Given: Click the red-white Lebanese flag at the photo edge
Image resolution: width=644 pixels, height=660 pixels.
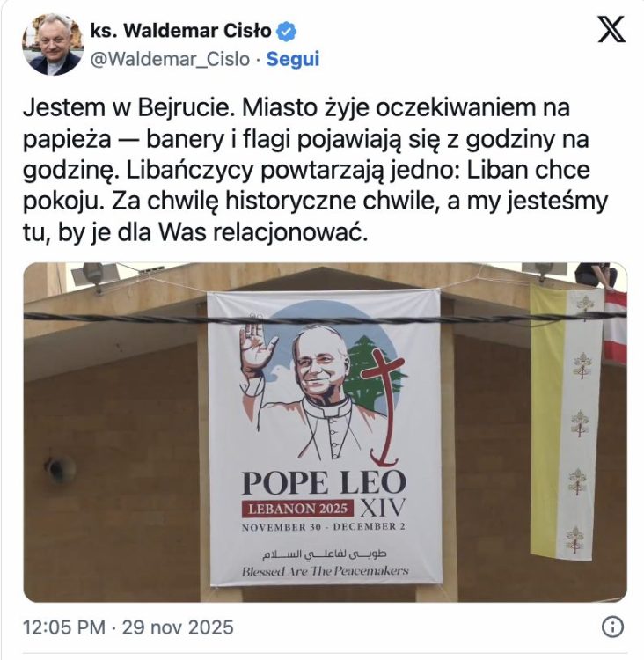Looking at the screenshot, I should click(615, 326).
